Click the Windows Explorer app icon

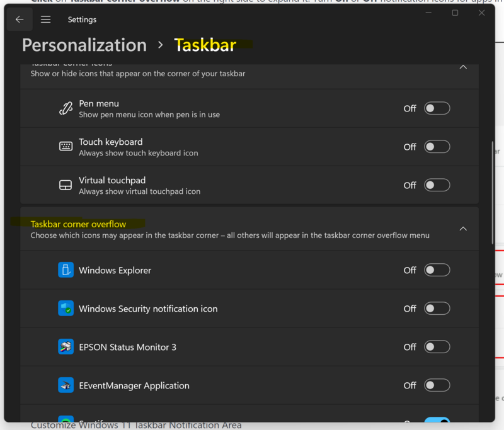pyautogui.click(x=66, y=269)
